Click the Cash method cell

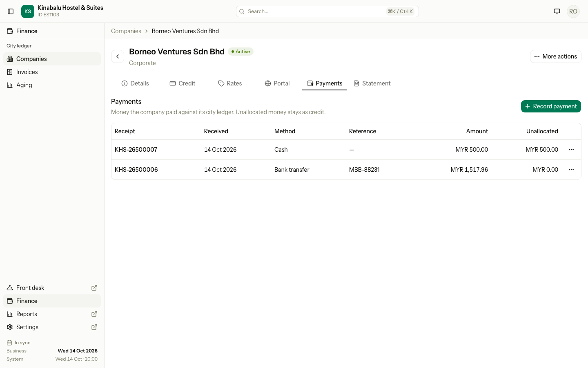[x=281, y=150]
